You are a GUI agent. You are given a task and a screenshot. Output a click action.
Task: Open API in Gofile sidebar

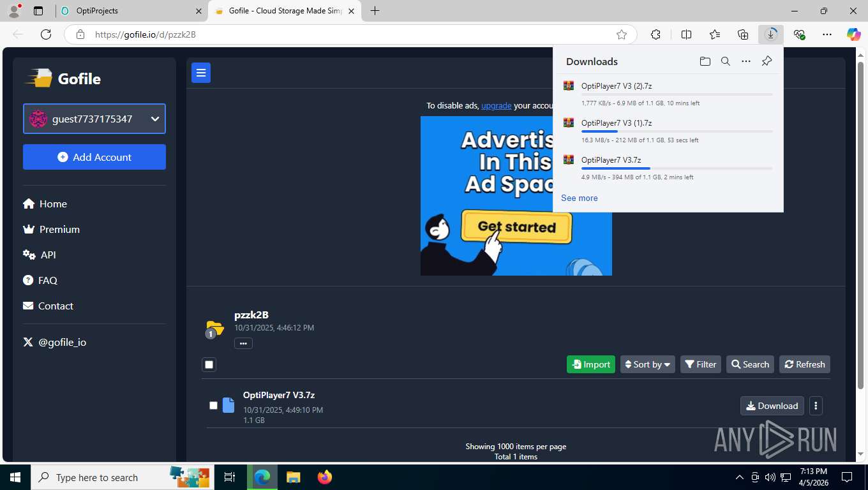point(40,255)
